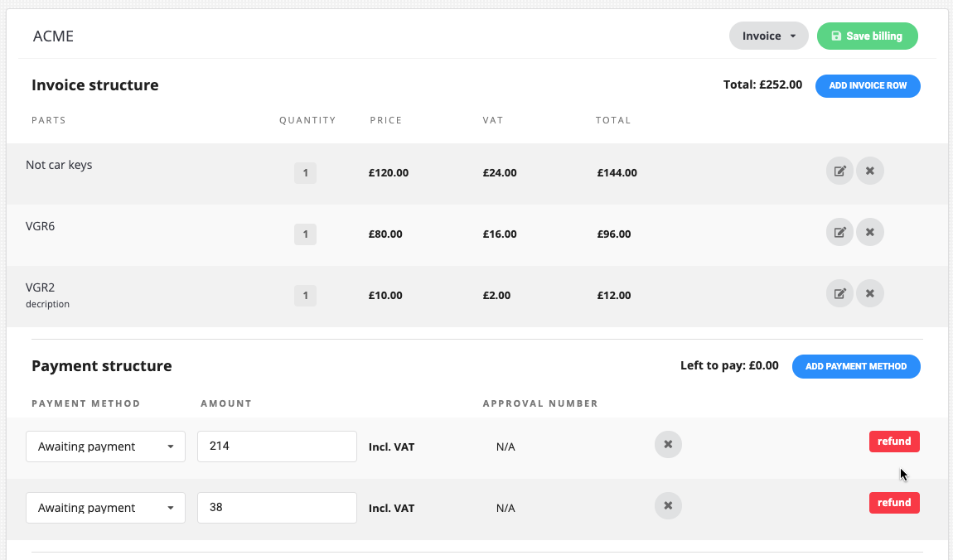Focus the amount field containing 214

(x=277, y=447)
